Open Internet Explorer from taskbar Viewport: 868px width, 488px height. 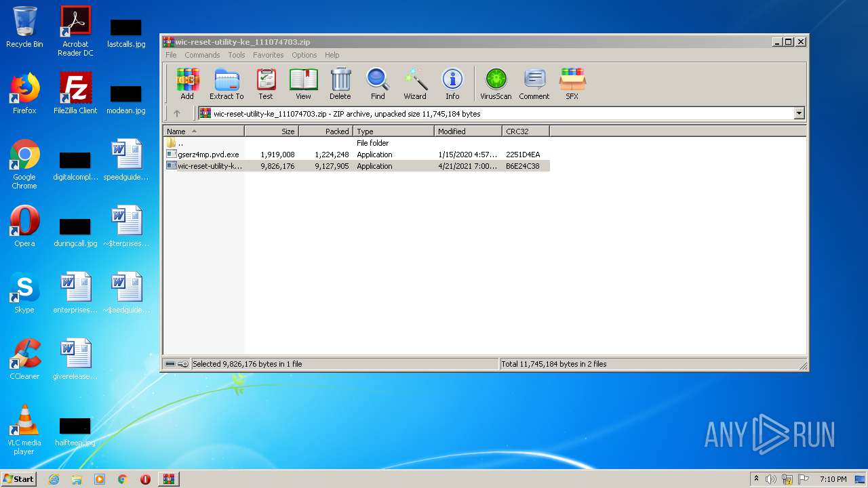pos(54,479)
